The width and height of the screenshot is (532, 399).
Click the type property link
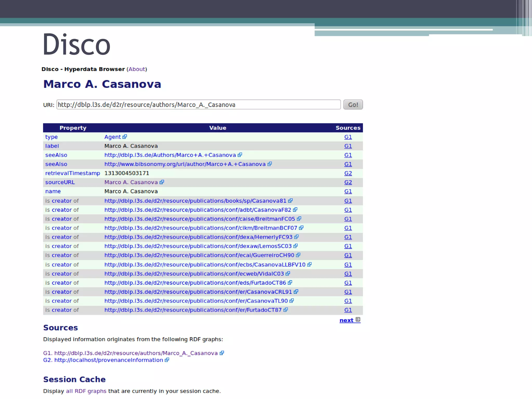tap(51, 137)
